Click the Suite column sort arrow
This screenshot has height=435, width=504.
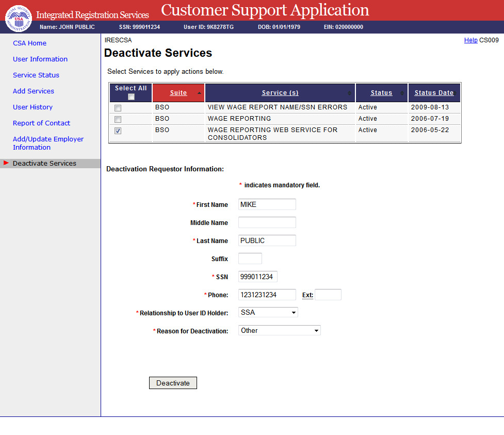[x=199, y=93]
